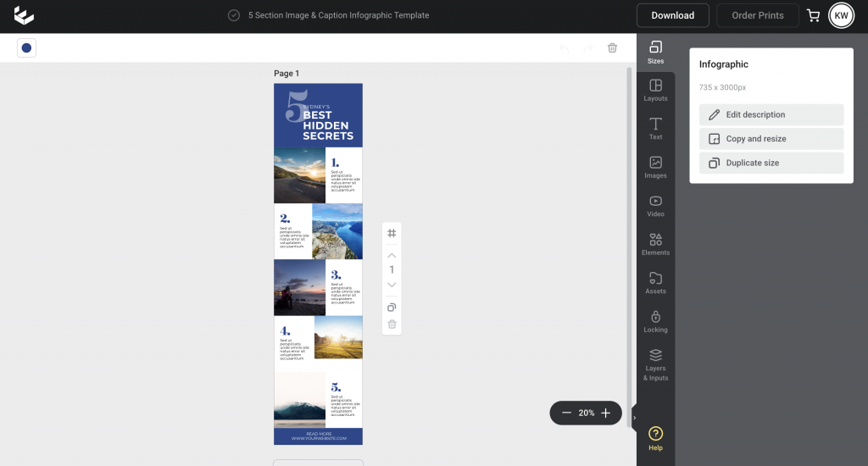The width and height of the screenshot is (868, 466).
Task: Click the blue background color swatch
Action: [26, 48]
